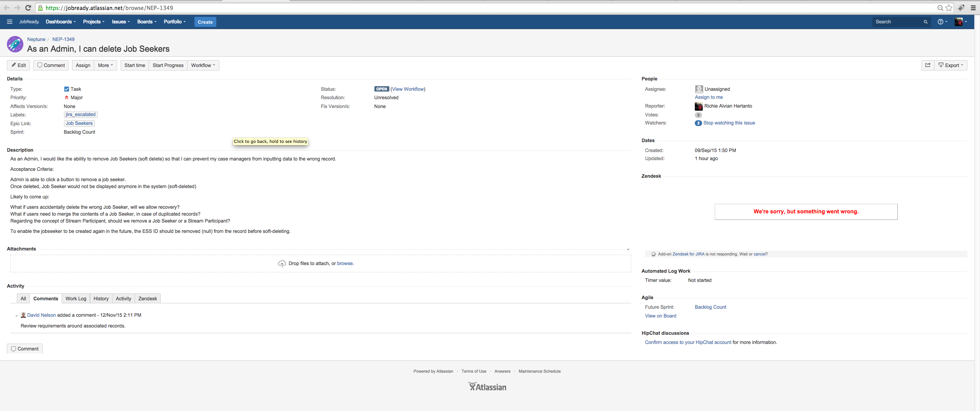Open the NEP-1349 breadcrumb link

pyautogui.click(x=64, y=39)
